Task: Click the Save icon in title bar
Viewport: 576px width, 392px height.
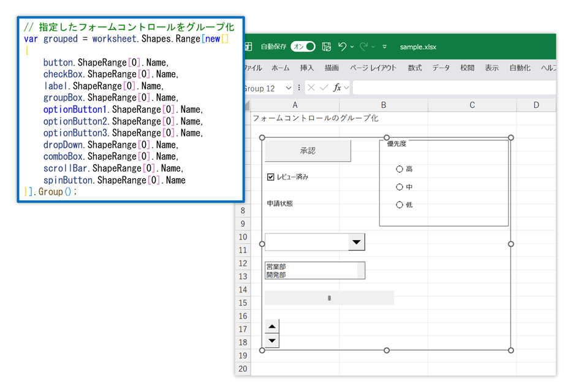Action: tap(326, 47)
